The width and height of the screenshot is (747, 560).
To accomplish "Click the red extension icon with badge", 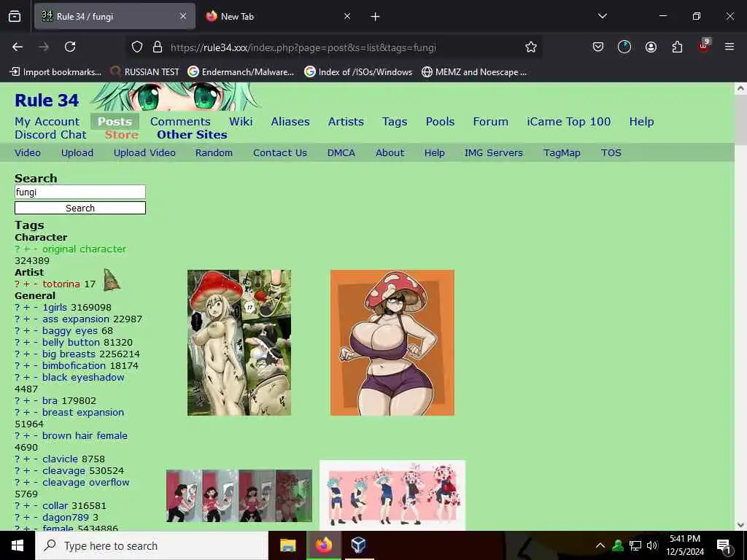I will (x=704, y=46).
